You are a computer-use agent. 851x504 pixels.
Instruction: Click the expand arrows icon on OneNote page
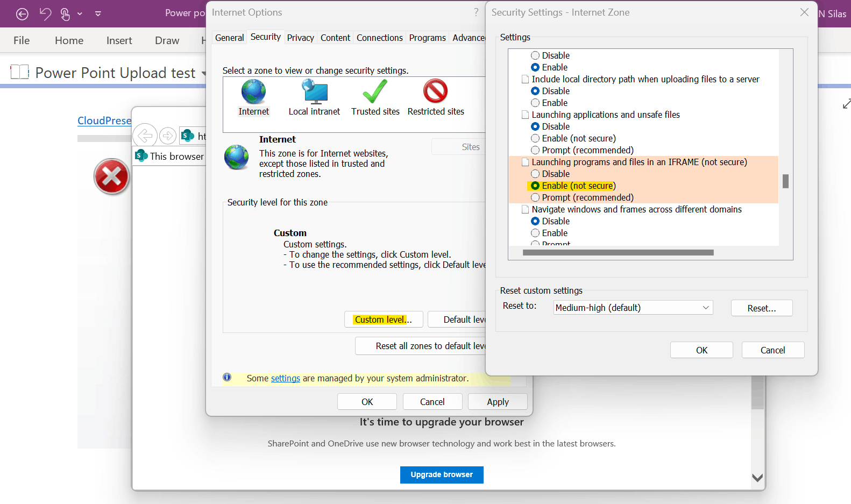point(846,103)
